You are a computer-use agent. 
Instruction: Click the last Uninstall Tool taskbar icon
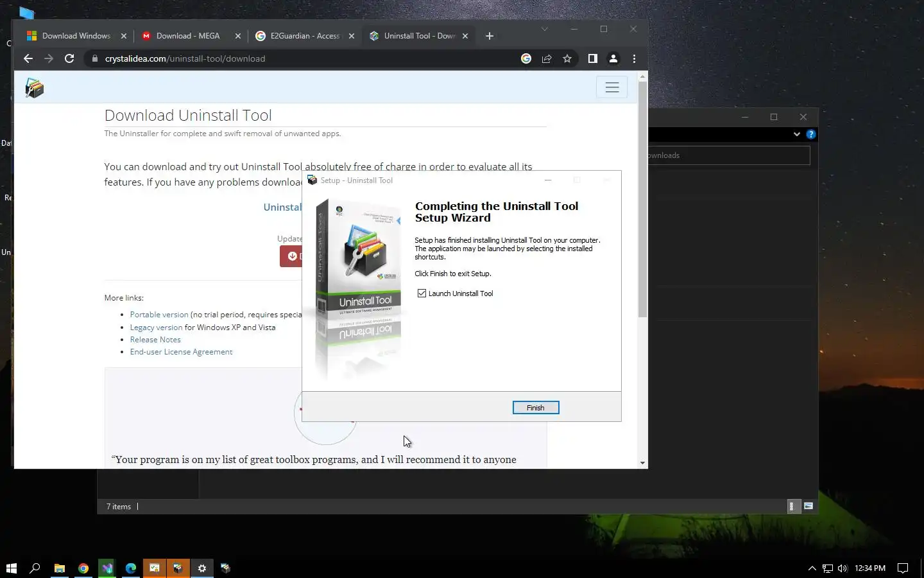(225, 568)
